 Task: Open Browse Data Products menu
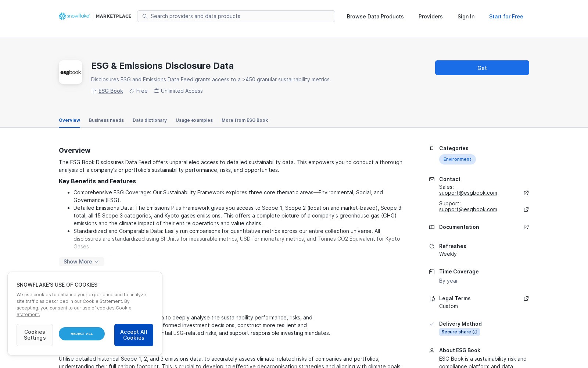coord(375,17)
